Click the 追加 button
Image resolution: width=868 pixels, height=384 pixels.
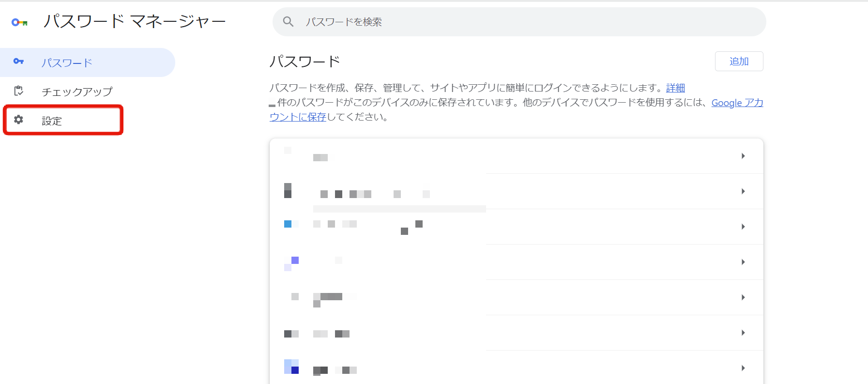coord(739,61)
